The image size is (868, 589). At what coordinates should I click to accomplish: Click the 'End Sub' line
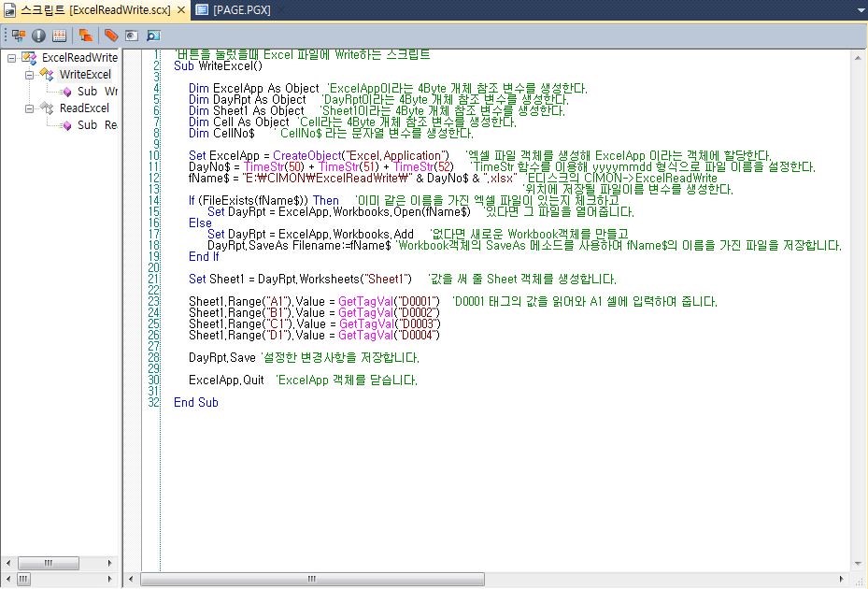[196, 402]
